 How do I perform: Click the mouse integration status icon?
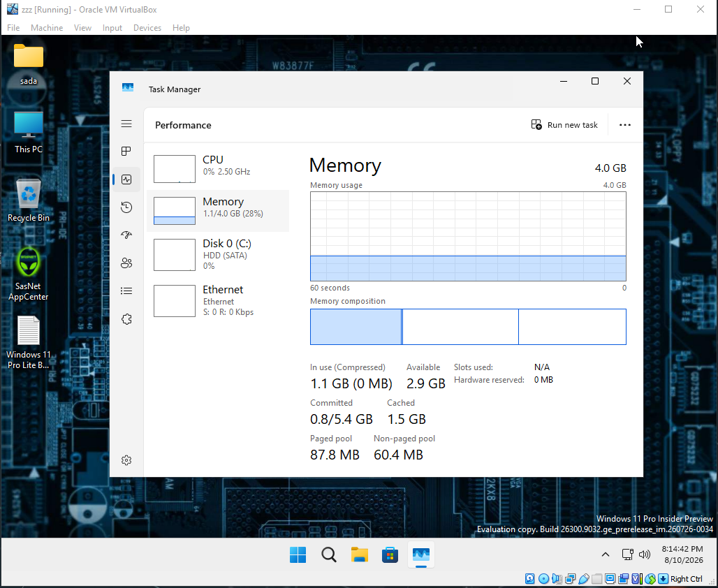(650, 579)
